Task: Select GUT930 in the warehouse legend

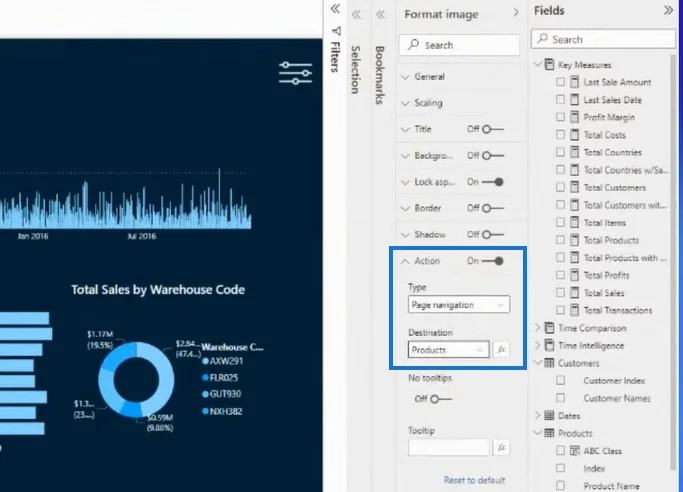Action: click(222, 394)
